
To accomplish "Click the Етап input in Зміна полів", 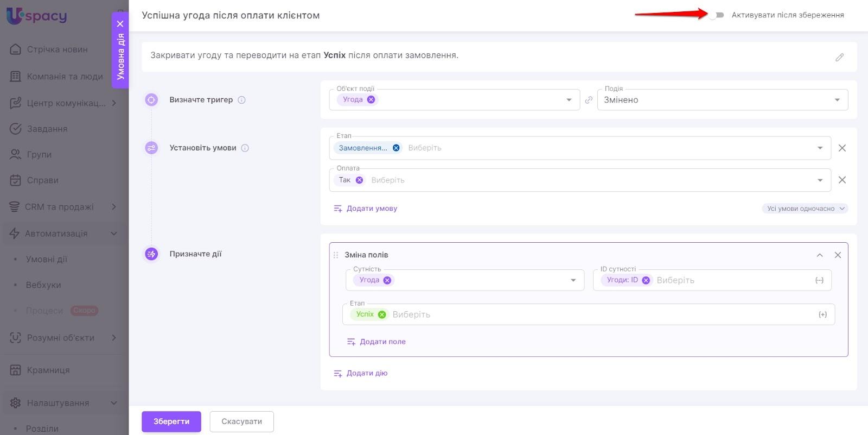I will click(597, 314).
